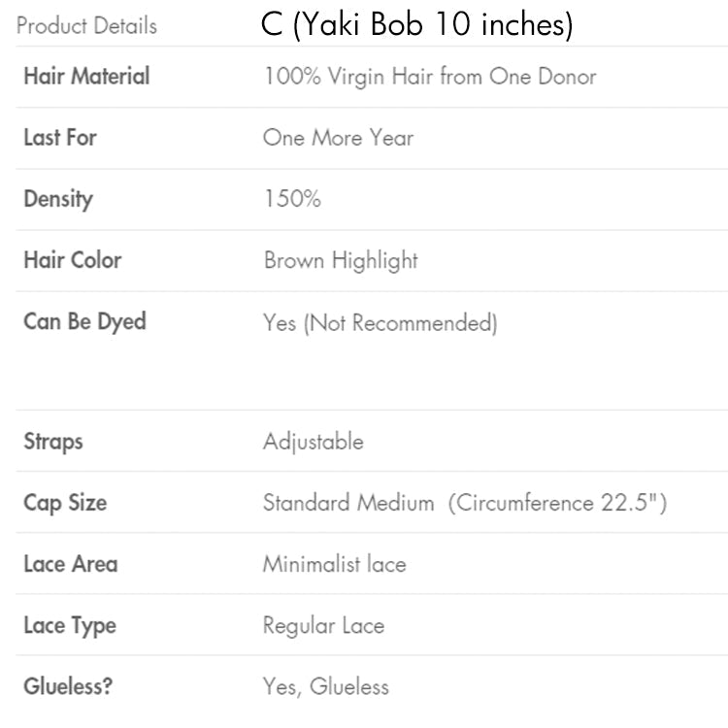Click the Minimalist lace value
Viewport: 728px width, 728px height.
[334, 564]
